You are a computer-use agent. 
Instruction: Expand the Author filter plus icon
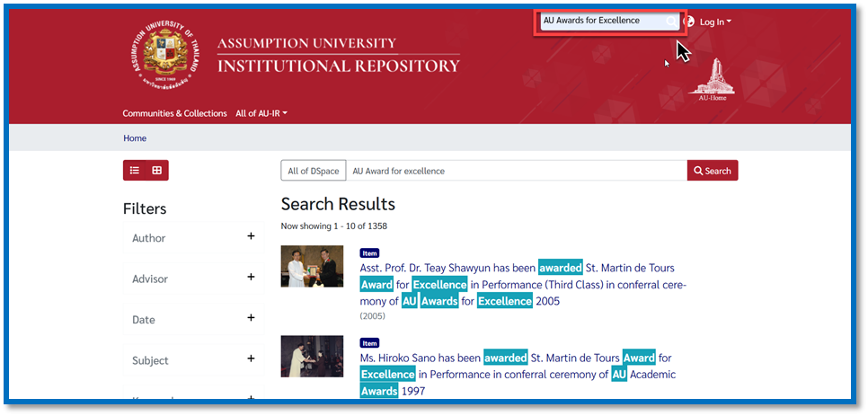(x=251, y=236)
